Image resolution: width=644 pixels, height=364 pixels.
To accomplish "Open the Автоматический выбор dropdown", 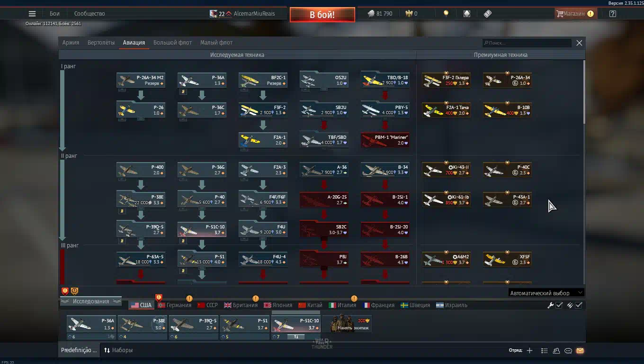I will 546,293.
